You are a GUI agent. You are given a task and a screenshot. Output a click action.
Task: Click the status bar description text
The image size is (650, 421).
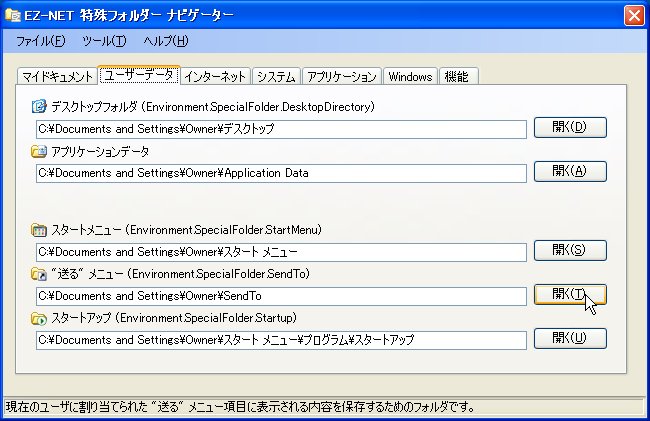(240, 406)
